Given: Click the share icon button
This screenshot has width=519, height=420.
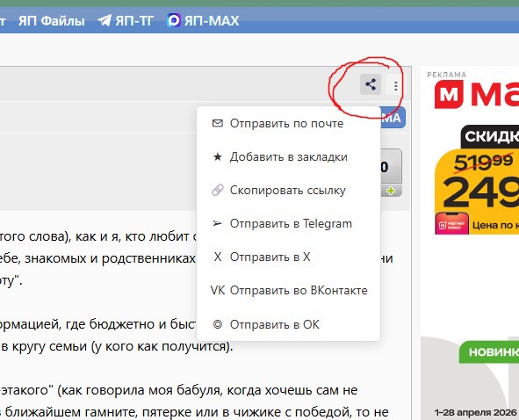Looking at the screenshot, I should coord(371,84).
